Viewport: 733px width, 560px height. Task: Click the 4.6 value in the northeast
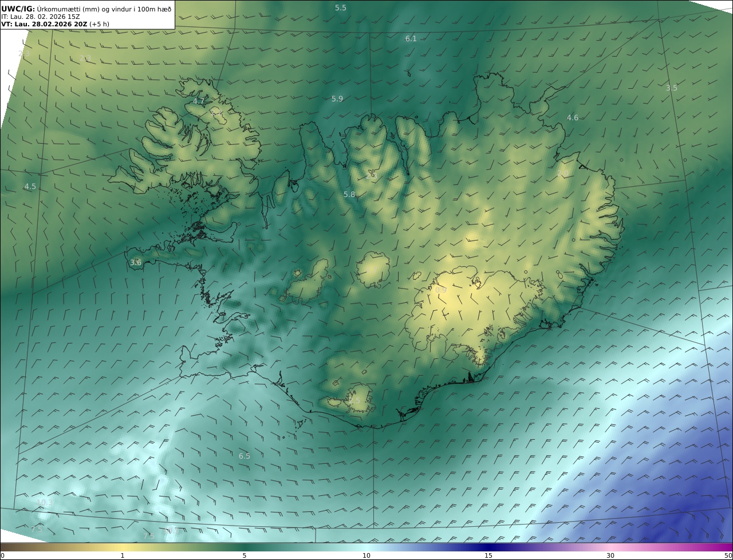[573, 117]
